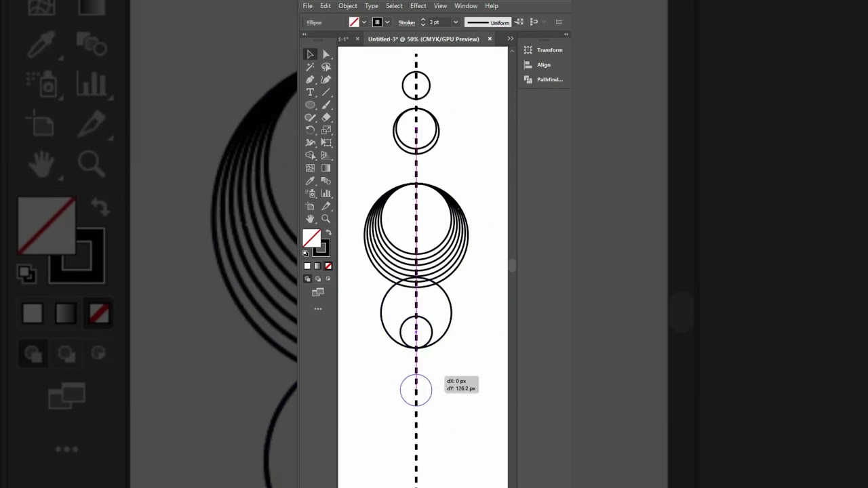Viewport: 868px width, 488px height.
Task: Enable Draw Inside mode
Action: click(x=328, y=279)
